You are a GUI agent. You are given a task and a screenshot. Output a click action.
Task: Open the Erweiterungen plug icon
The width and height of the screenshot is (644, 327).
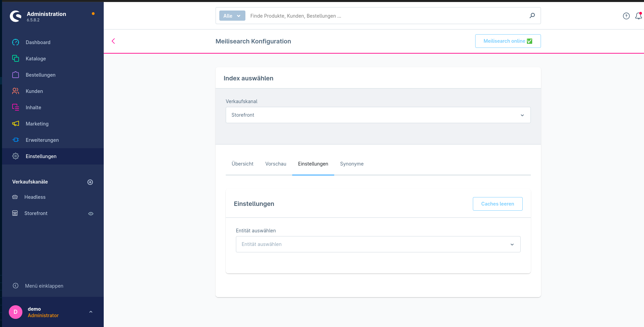click(16, 140)
